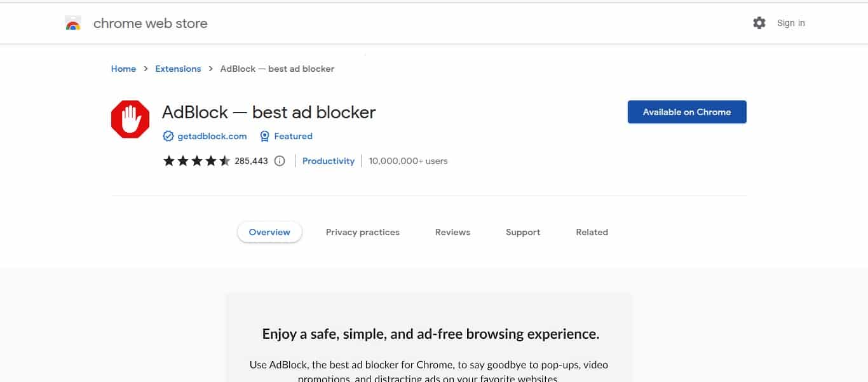Click the Chrome Web Store rainbow logo
The width and height of the screenshot is (868, 382).
pos(73,24)
